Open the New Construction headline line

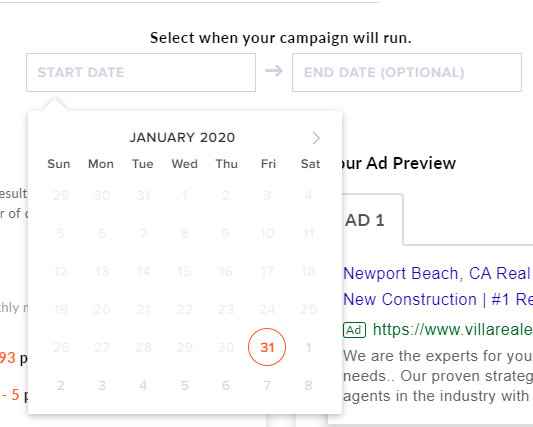coord(438,300)
